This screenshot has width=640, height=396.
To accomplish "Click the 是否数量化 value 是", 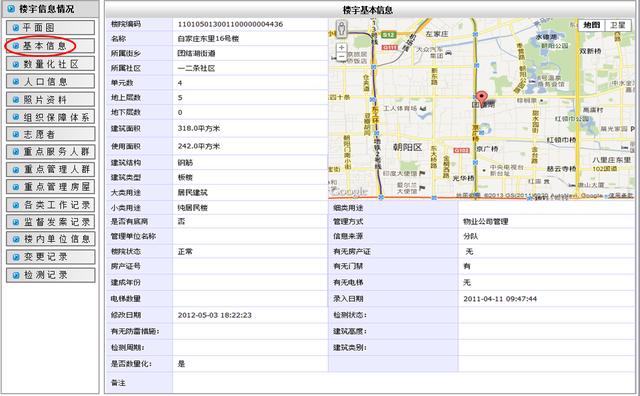I will point(181,364).
